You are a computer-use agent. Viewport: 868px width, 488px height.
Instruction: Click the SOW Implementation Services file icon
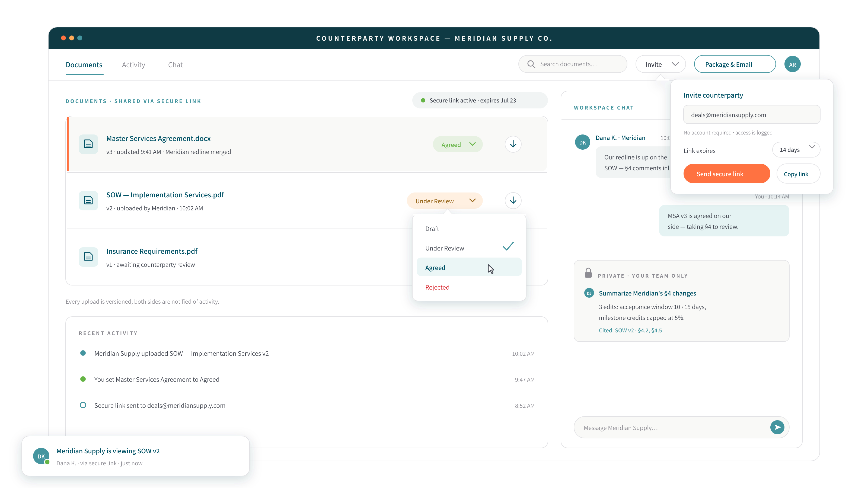[x=88, y=200]
